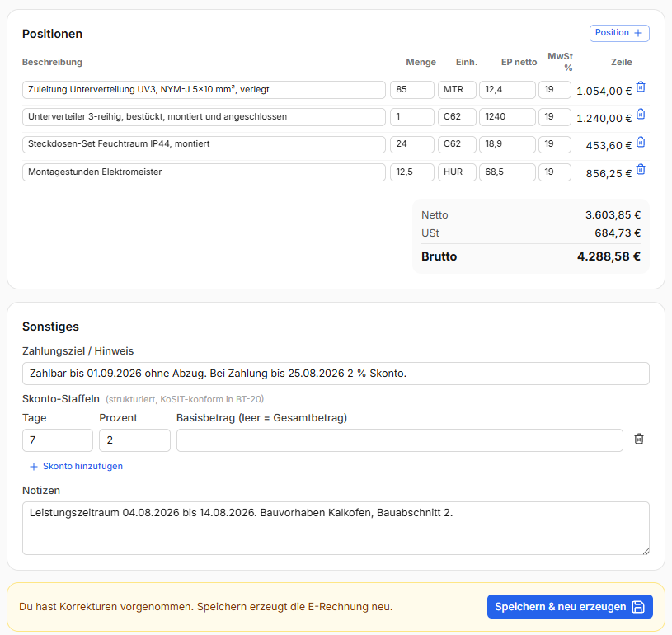
Task: Select line total 453,60 €
Action: pos(609,146)
